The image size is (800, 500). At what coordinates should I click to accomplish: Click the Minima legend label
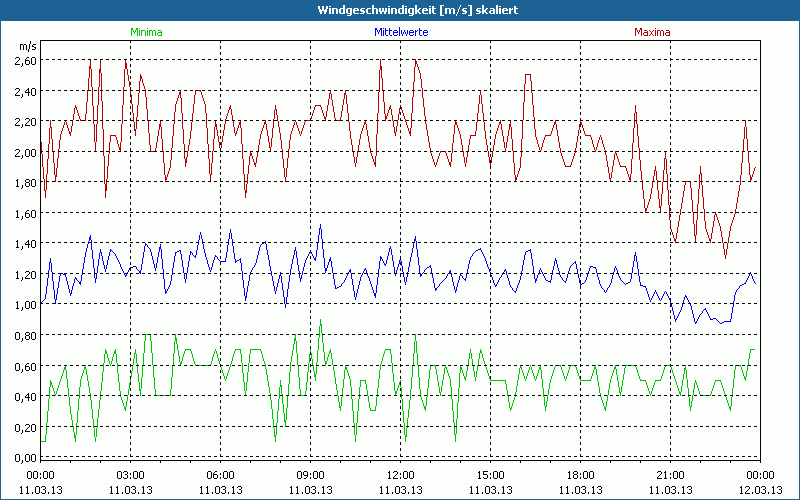146,32
